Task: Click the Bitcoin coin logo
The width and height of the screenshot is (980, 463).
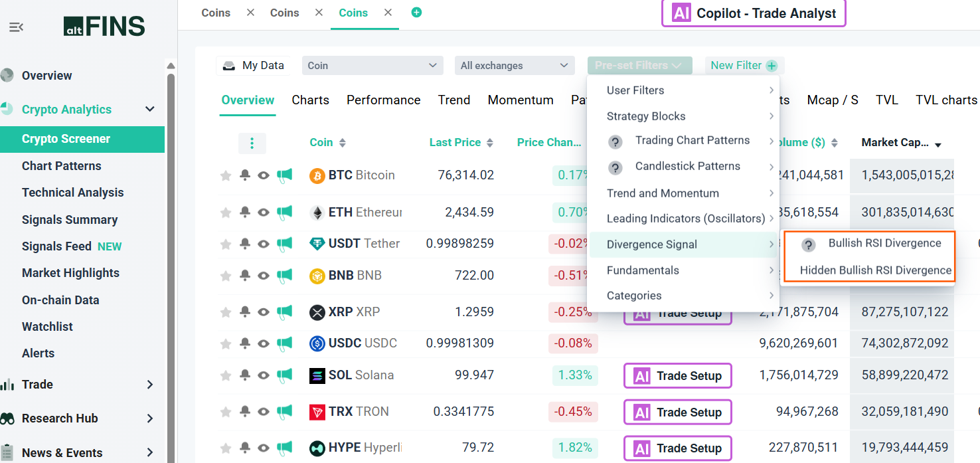Action: tap(317, 175)
